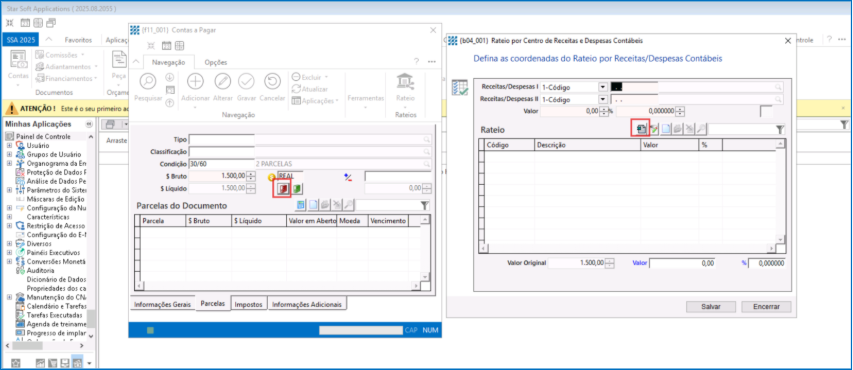Open the Informações Adicionais tab
This screenshot has width=853, height=370.
tap(307, 304)
